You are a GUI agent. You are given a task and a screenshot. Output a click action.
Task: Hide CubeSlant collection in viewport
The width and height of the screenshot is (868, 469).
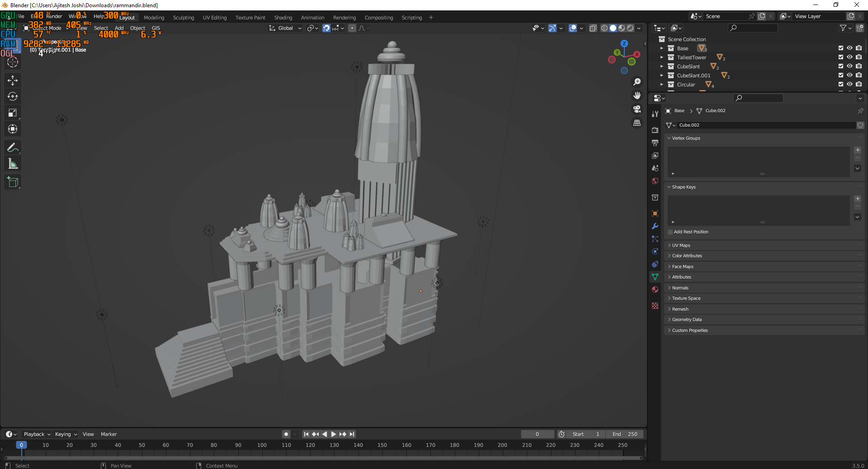[x=850, y=66]
